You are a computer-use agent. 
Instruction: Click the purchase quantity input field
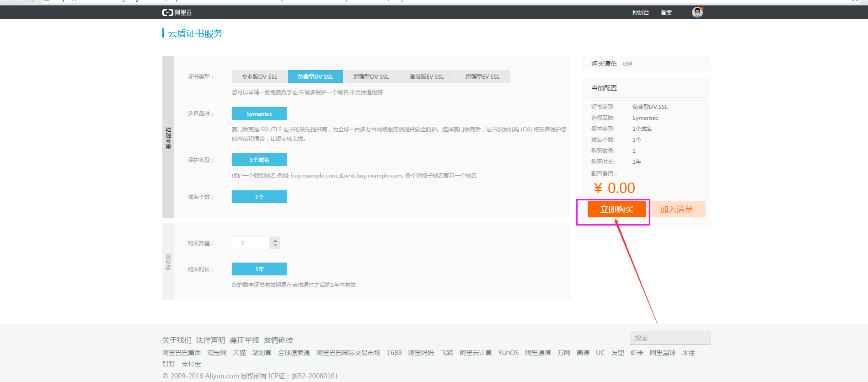click(251, 243)
